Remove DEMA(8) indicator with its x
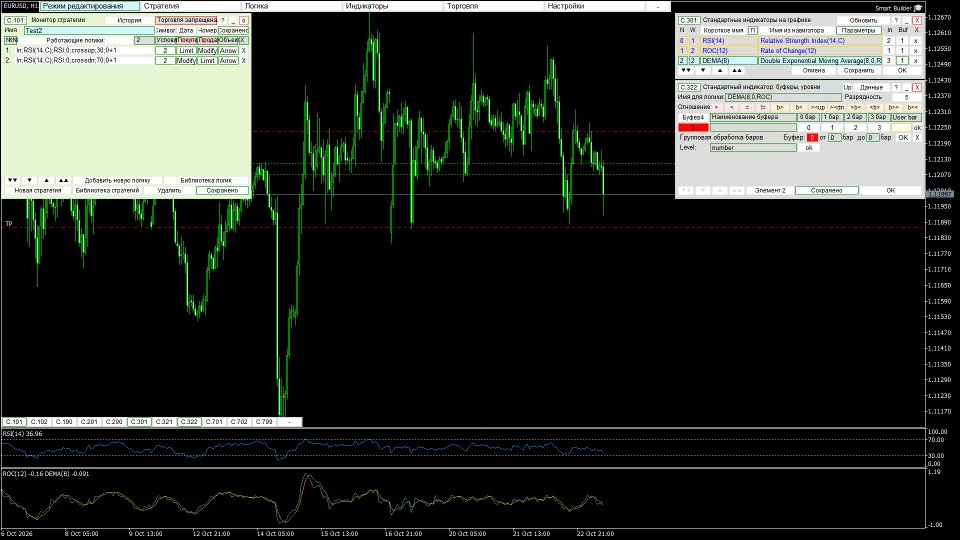The height and width of the screenshot is (540, 960). click(x=916, y=61)
